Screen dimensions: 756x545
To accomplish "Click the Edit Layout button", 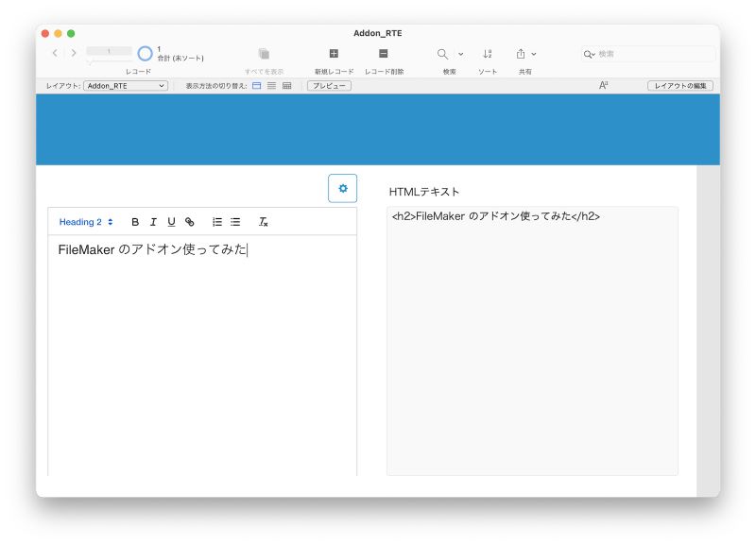I will coord(680,86).
